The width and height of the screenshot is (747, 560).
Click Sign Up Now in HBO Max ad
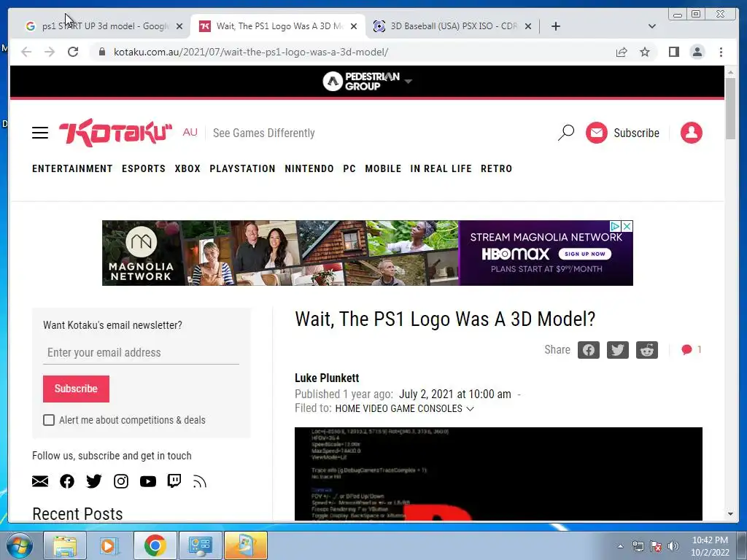tap(584, 254)
